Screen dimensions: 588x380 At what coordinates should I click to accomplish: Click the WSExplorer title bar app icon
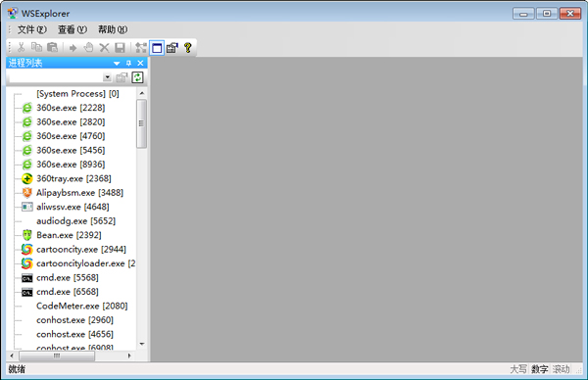tap(13, 14)
